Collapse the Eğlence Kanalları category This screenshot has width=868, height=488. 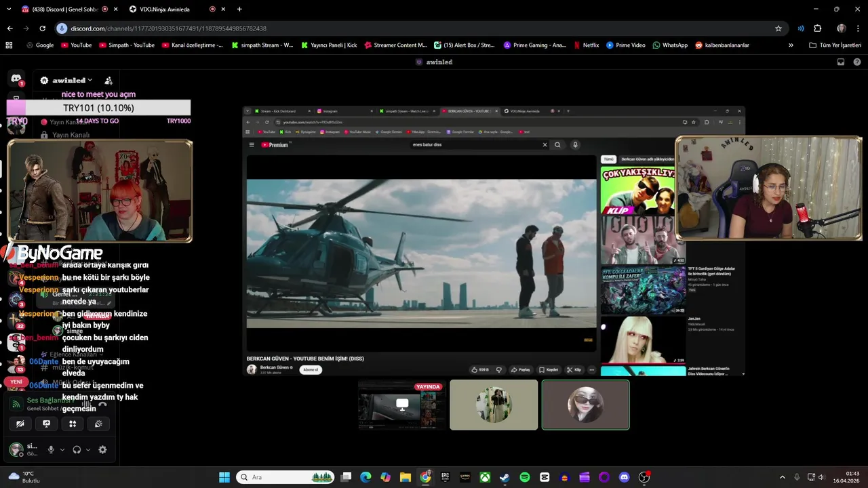[72, 354]
